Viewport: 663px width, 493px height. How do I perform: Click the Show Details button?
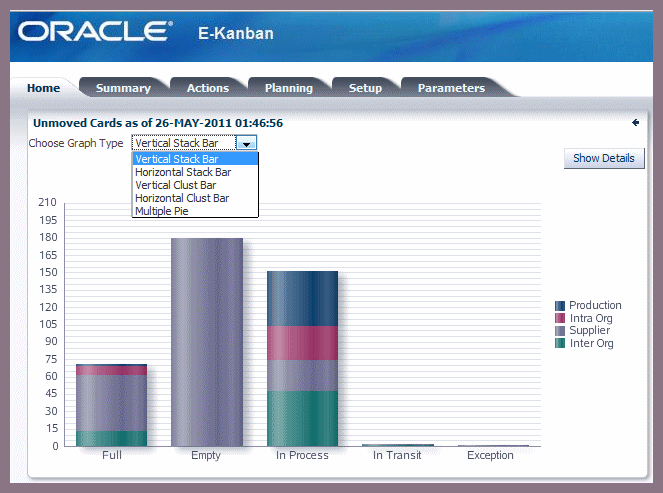pos(604,158)
